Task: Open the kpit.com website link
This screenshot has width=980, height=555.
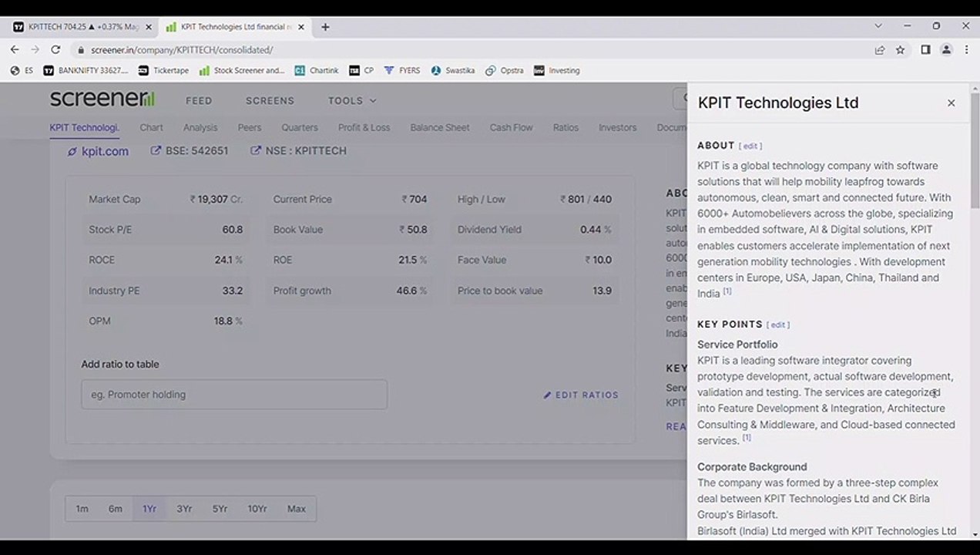Action: (x=98, y=152)
